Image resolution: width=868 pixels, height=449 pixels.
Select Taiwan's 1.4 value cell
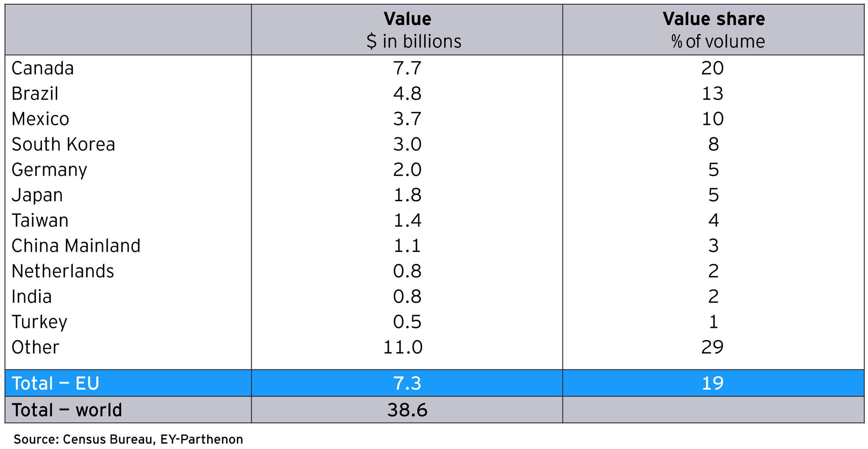(407, 221)
